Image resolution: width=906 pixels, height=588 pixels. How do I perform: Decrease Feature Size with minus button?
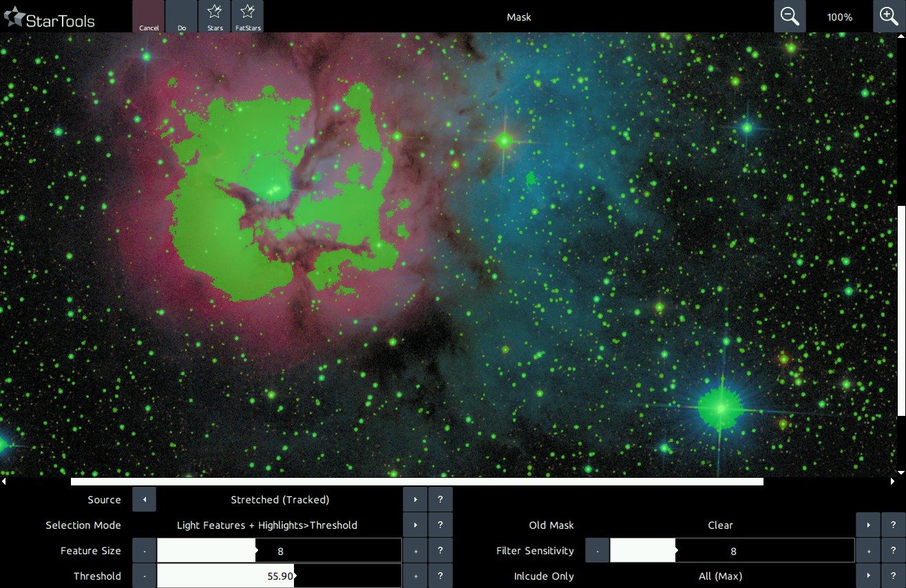click(x=145, y=551)
